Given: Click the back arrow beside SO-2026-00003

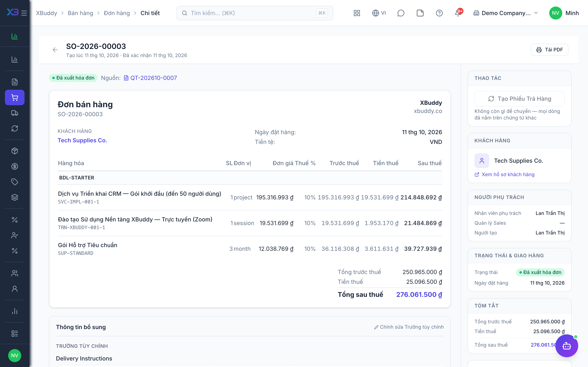Looking at the screenshot, I should (x=55, y=50).
